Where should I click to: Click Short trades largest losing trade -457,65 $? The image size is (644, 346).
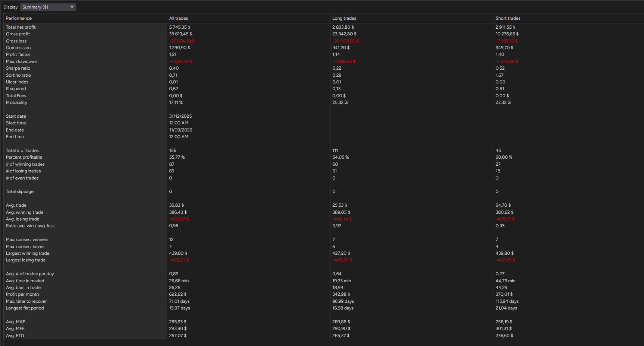click(x=505, y=260)
